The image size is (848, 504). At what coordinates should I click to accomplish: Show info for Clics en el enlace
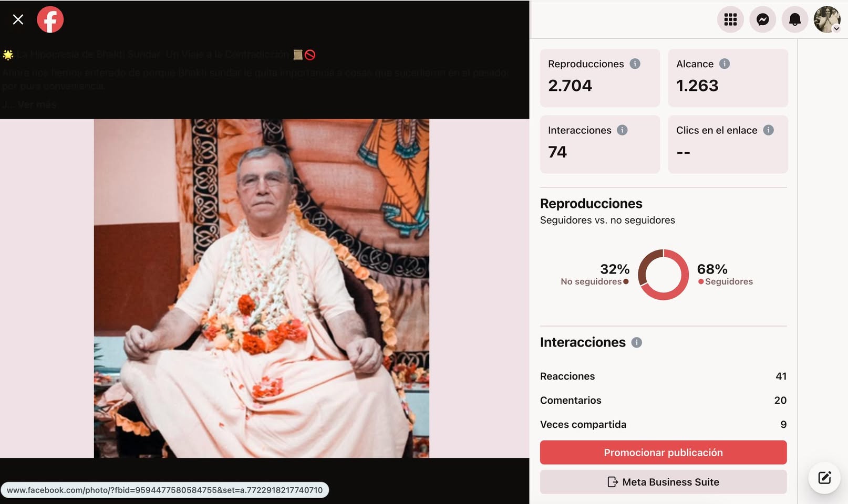768,130
